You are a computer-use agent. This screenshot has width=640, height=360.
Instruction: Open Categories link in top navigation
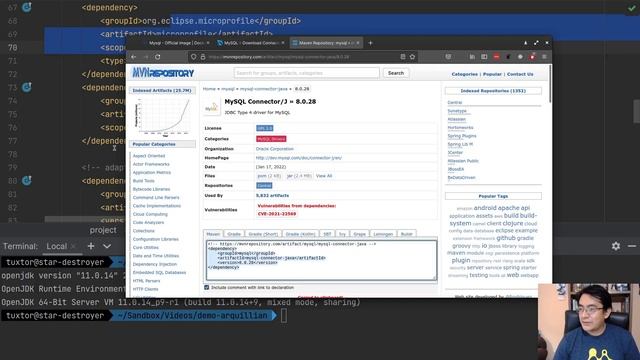pos(464,74)
